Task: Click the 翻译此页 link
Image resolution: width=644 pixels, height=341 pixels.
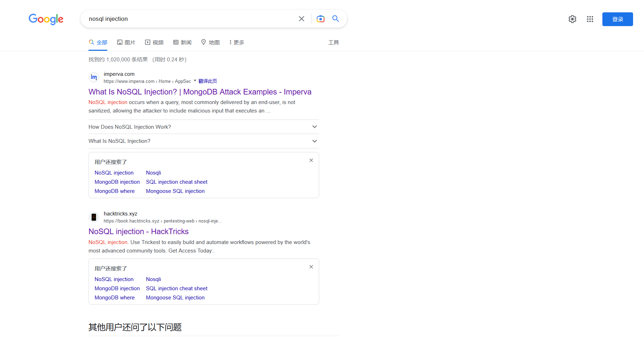Action: [x=208, y=81]
